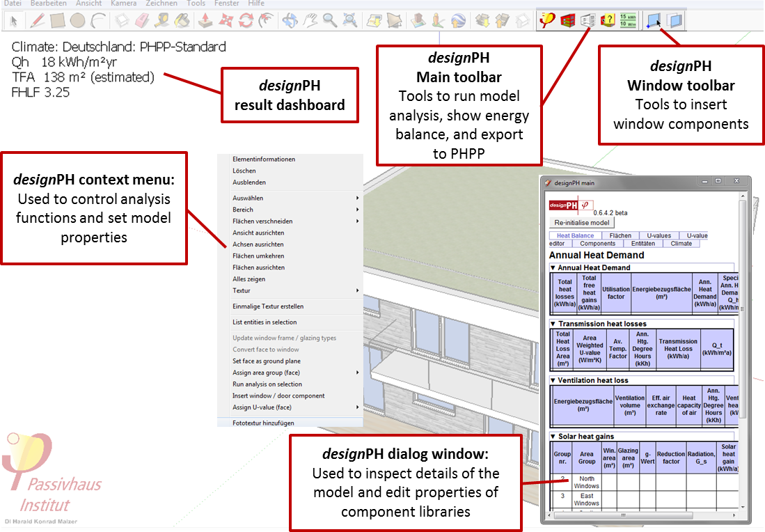
Task: Open the Kamera menu
Action: [123, 3]
